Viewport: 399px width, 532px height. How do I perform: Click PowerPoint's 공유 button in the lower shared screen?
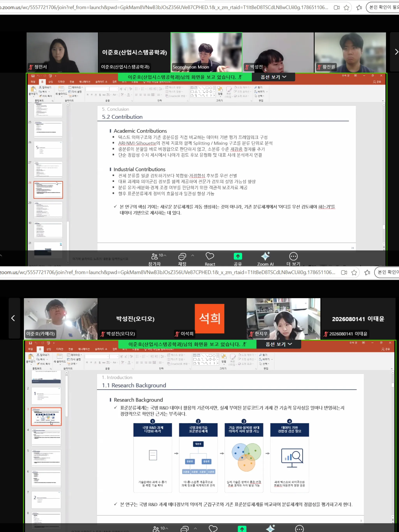coord(386,349)
